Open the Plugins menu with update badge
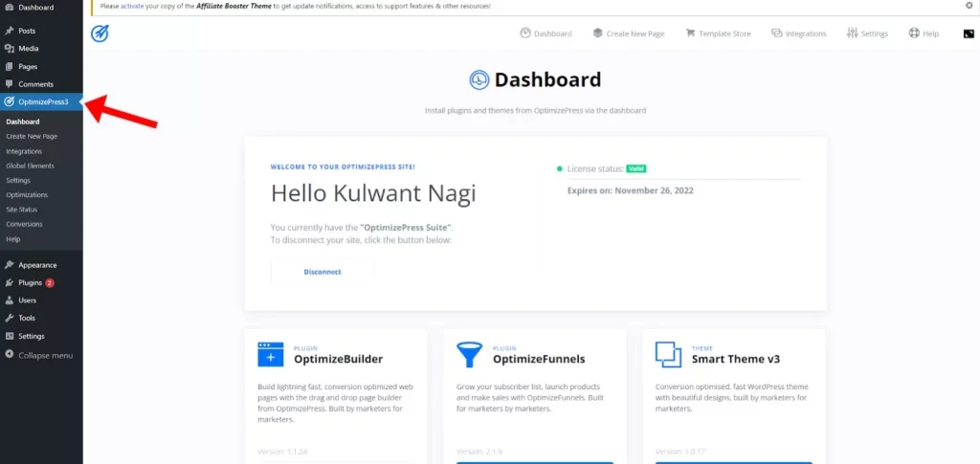The image size is (980, 464). tap(31, 283)
